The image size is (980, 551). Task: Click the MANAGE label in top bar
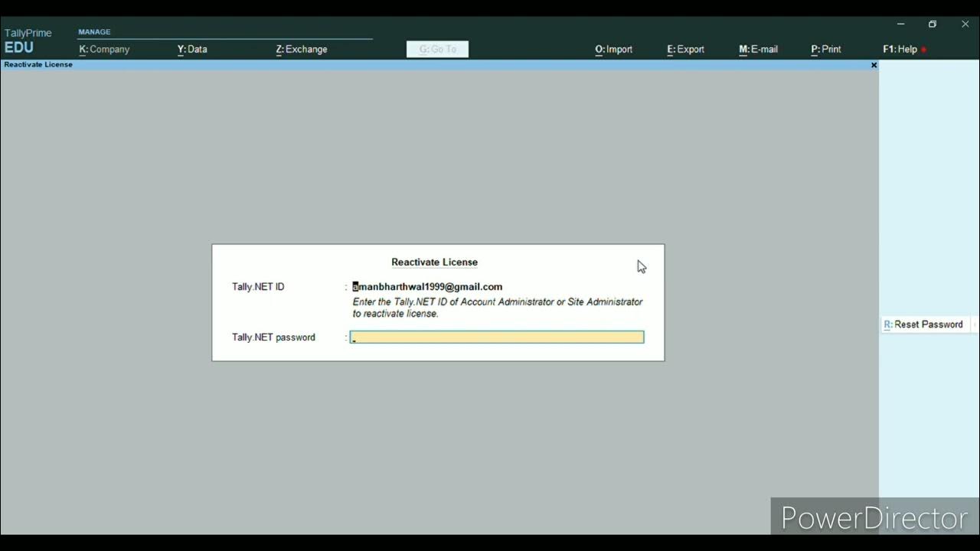(94, 32)
